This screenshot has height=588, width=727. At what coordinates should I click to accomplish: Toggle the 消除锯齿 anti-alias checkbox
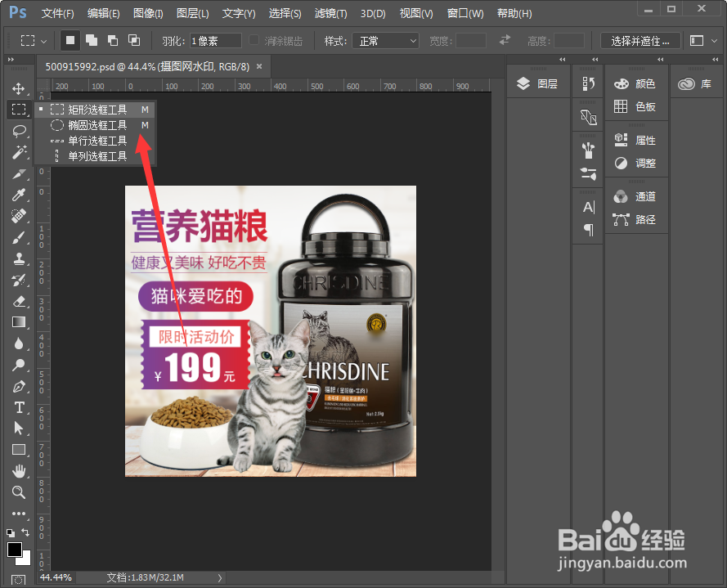click(x=254, y=40)
